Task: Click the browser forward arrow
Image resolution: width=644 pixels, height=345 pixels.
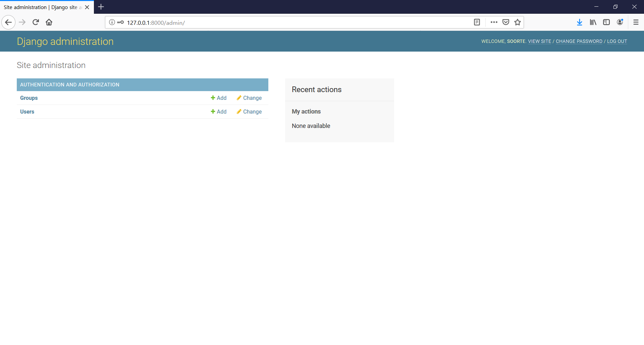Action: click(22, 22)
